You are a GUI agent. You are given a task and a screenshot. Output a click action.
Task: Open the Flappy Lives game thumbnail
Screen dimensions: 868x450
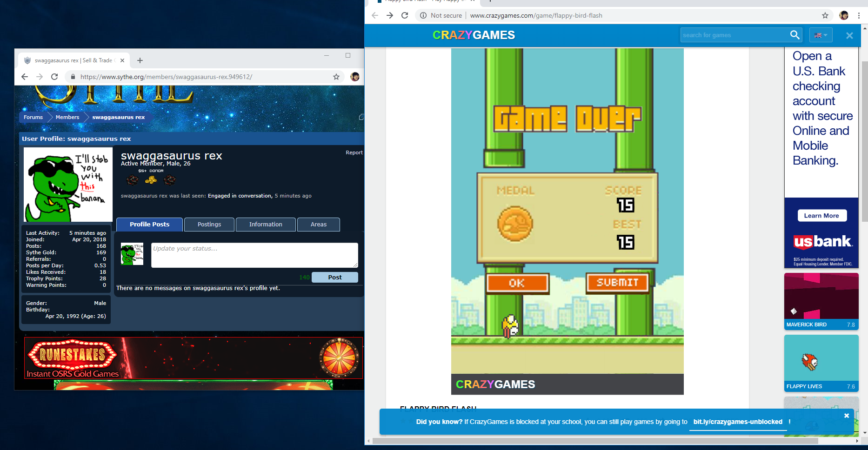(x=821, y=363)
